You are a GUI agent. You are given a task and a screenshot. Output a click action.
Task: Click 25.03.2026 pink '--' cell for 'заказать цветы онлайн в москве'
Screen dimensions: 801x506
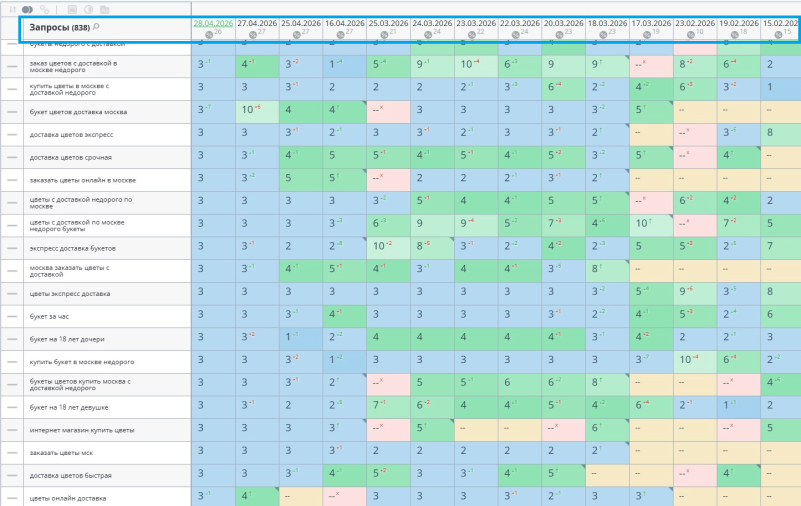tap(388, 180)
